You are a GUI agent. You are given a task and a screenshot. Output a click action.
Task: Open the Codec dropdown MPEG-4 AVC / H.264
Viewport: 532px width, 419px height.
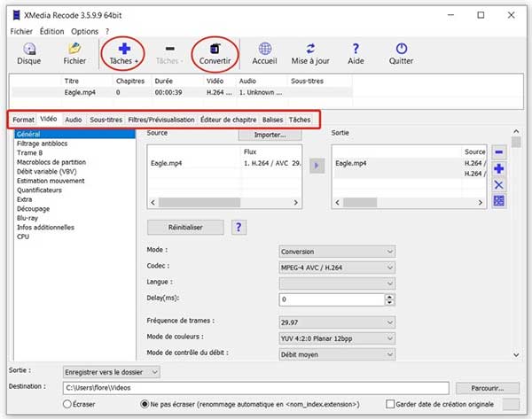[337, 268]
